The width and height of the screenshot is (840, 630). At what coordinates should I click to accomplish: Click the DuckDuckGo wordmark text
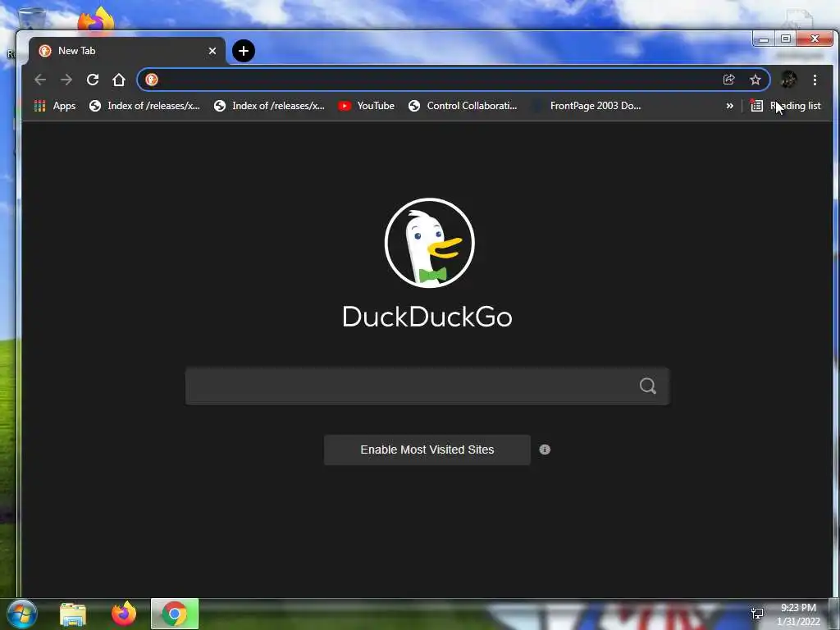point(427,317)
